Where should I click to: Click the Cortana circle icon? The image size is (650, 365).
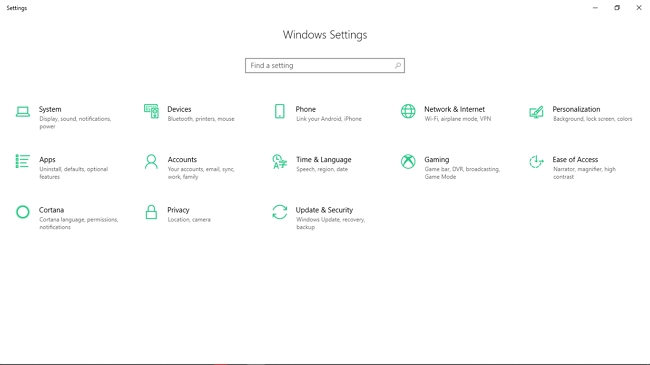(23, 212)
